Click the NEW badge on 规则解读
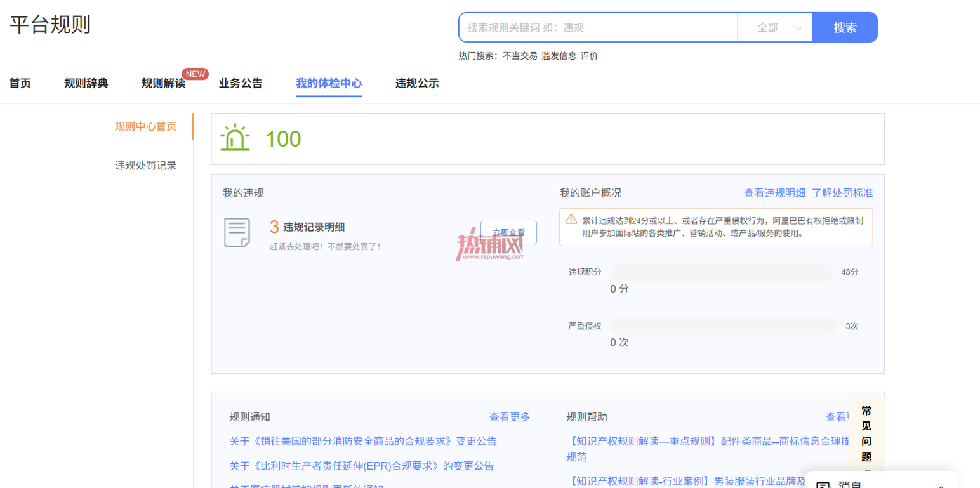The width and height of the screenshot is (980, 488). (x=195, y=74)
